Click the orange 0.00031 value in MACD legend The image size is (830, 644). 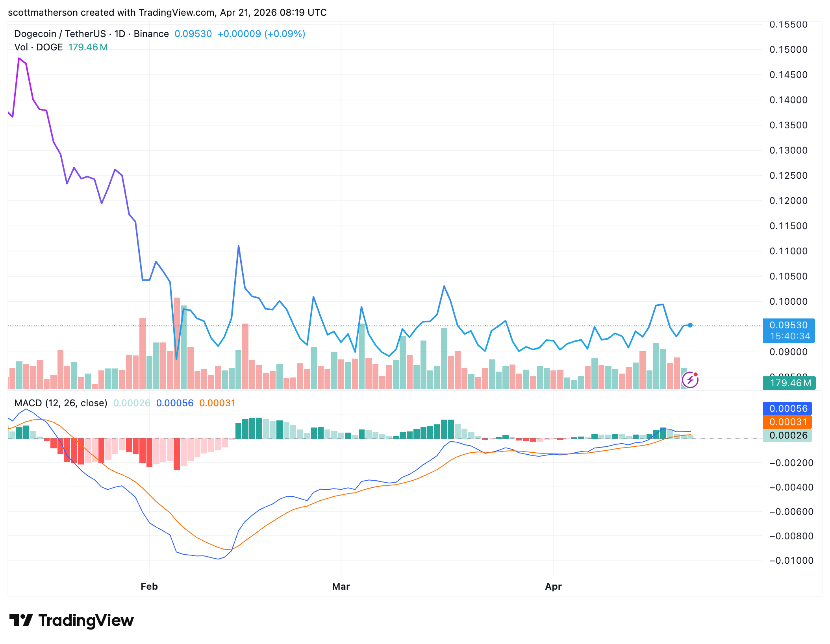217,403
